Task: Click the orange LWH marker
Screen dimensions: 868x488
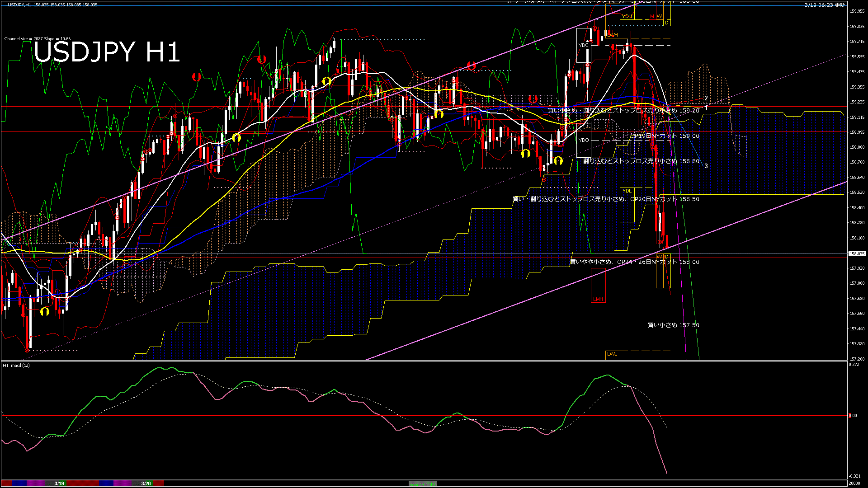Action: click(613, 35)
